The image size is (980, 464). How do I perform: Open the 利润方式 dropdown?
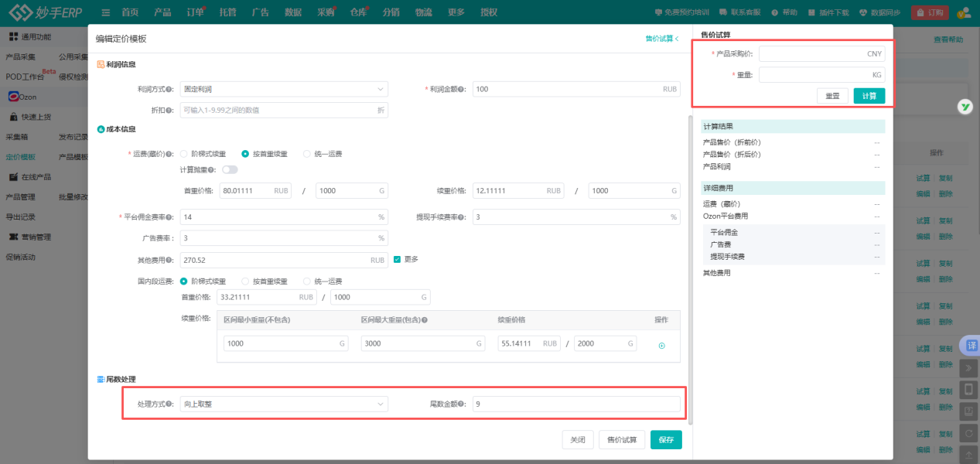click(x=283, y=90)
